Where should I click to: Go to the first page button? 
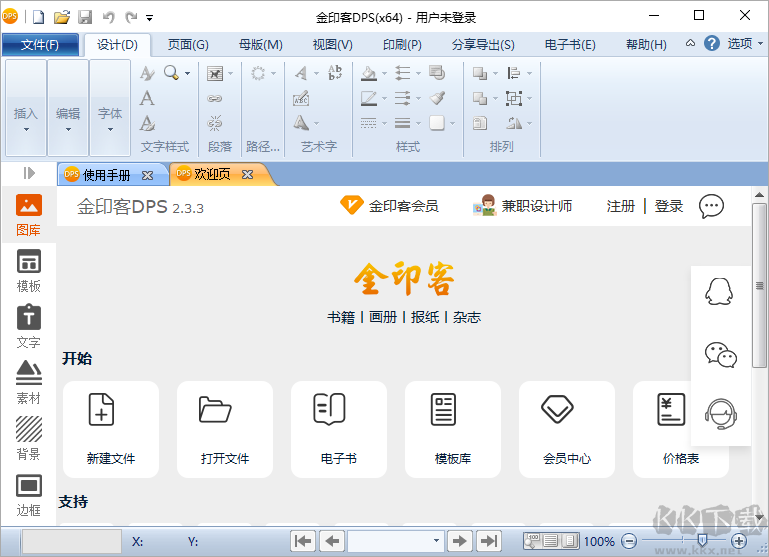point(303,541)
